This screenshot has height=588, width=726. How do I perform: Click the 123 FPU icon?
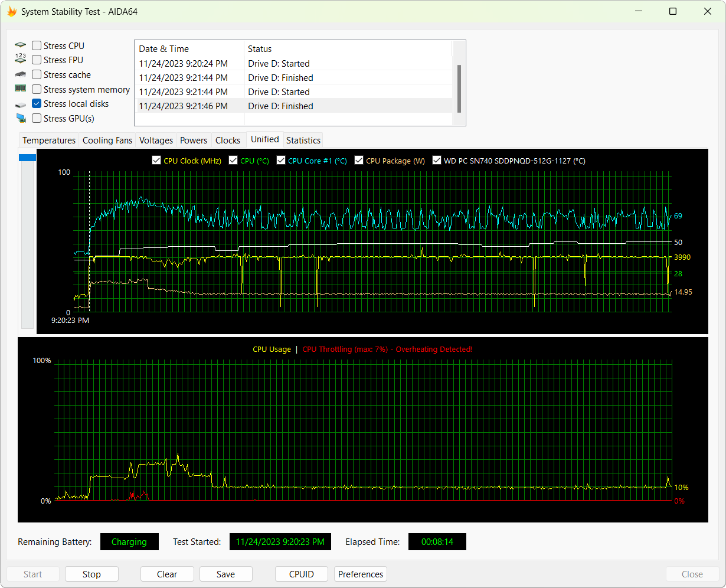pos(21,60)
